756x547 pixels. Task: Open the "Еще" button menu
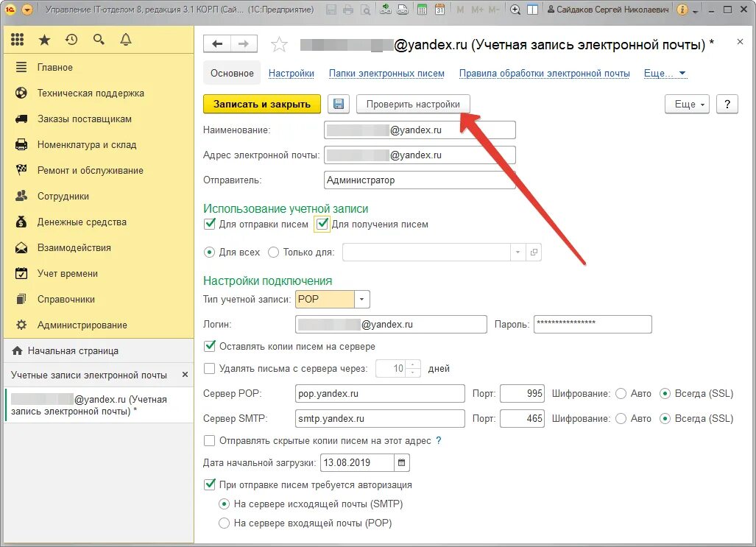pyautogui.click(x=687, y=105)
